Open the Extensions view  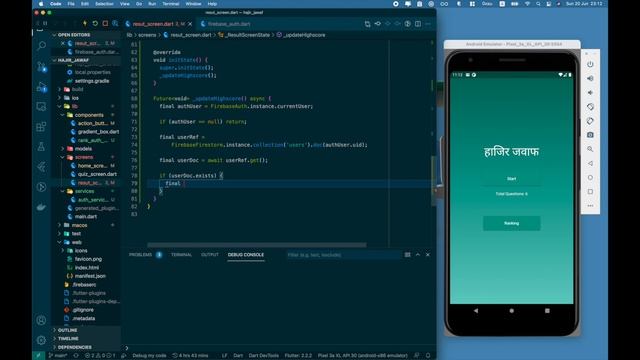[x=41, y=127]
